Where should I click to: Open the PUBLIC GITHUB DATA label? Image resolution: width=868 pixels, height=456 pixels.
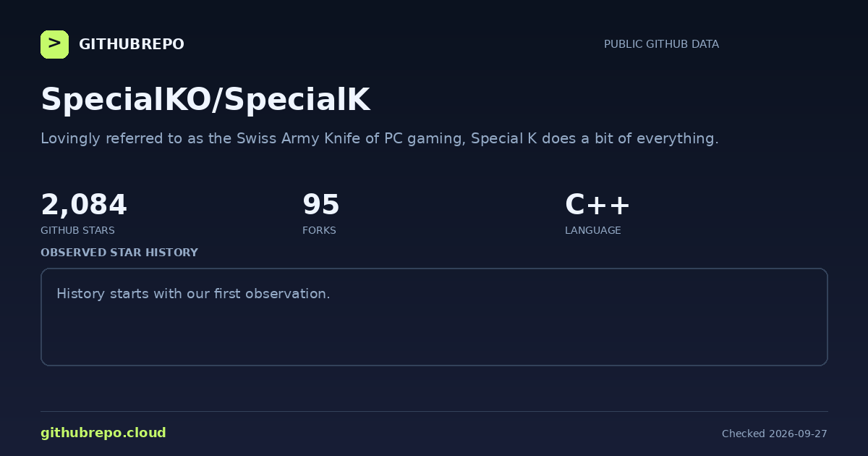pyautogui.click(x=661, y=44)
